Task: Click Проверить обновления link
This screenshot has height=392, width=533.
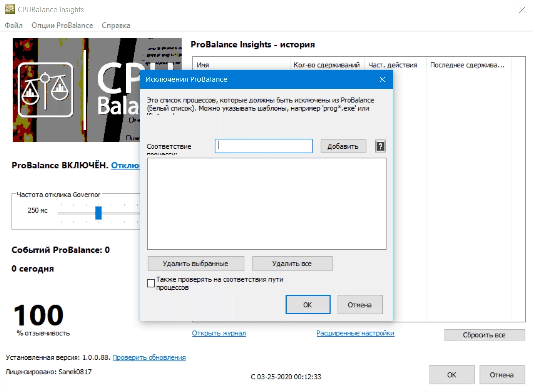Action: (149, 357)
